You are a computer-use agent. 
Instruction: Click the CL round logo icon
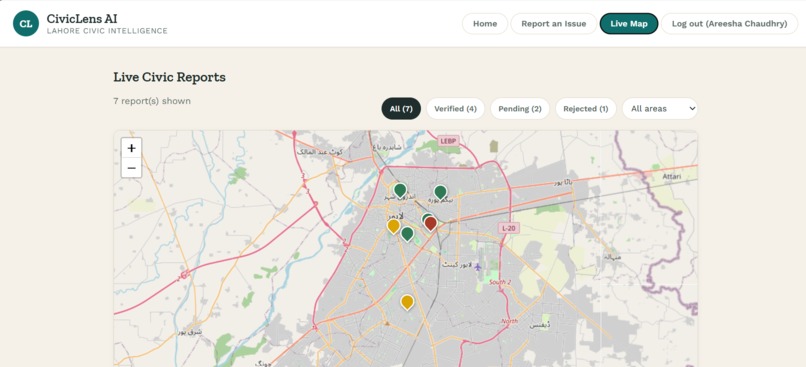point(26,24)
